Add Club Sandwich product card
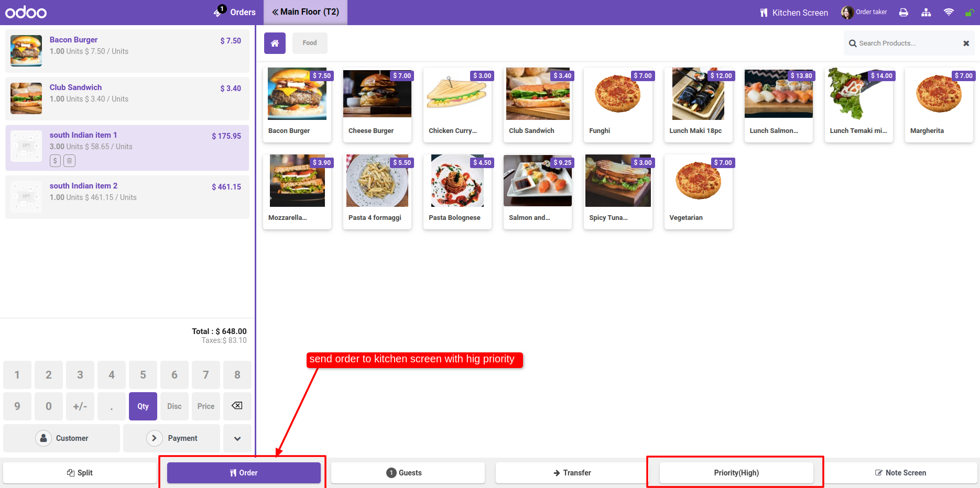 [x=538, y=105]
